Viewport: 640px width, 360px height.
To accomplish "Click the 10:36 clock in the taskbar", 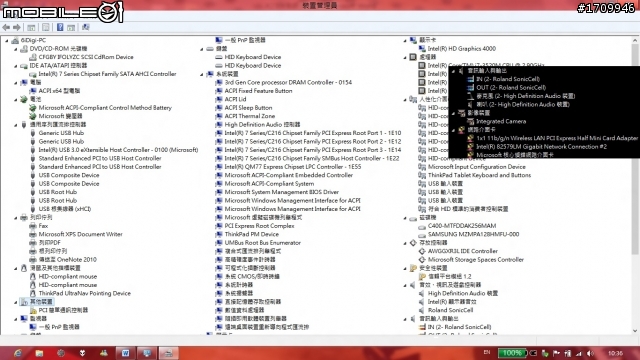I will pyautogui.click(x=616, y=353).
